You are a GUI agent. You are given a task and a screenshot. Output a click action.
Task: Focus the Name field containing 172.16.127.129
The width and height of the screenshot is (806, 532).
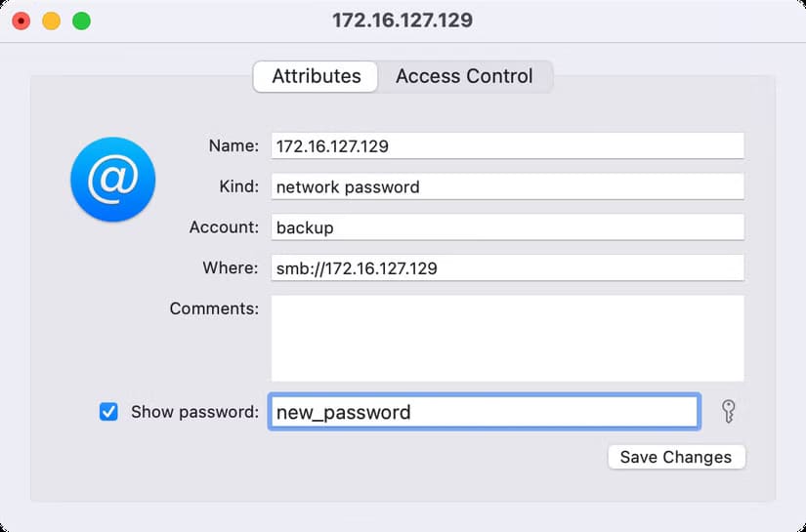pyautogui.click(x=507, y=145)
